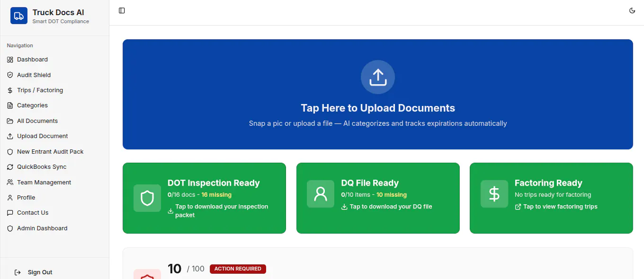Click the shield icon on DOT Inspection Ready card

pyautogui.click(x=147, y=198)
